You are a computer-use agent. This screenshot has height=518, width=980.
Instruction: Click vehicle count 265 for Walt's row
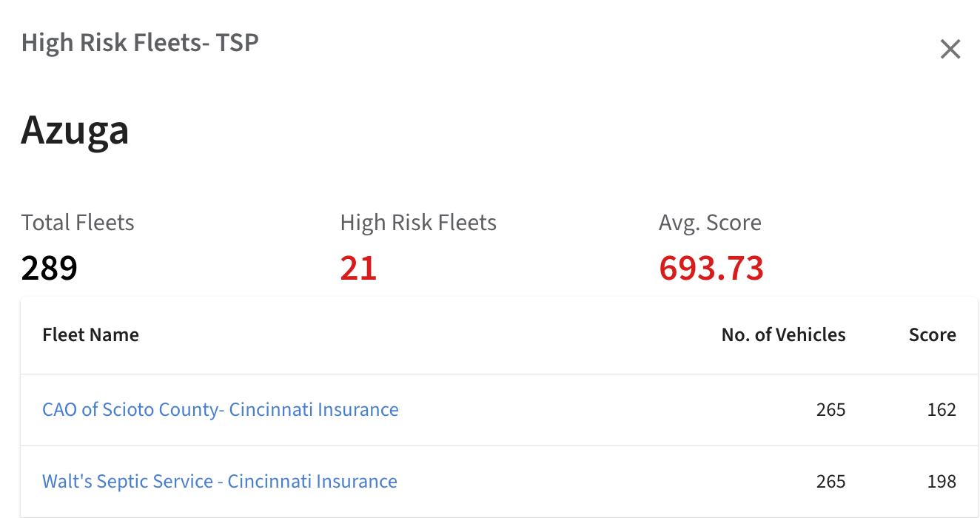pos(830,481)
